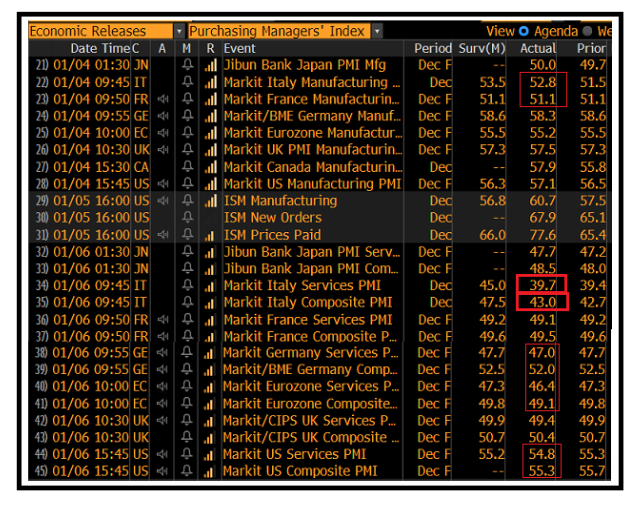Click bell icon for Markit Italy Services PMI
The width and height of the screenshot is (638, 505).
[x=187, y=285]
